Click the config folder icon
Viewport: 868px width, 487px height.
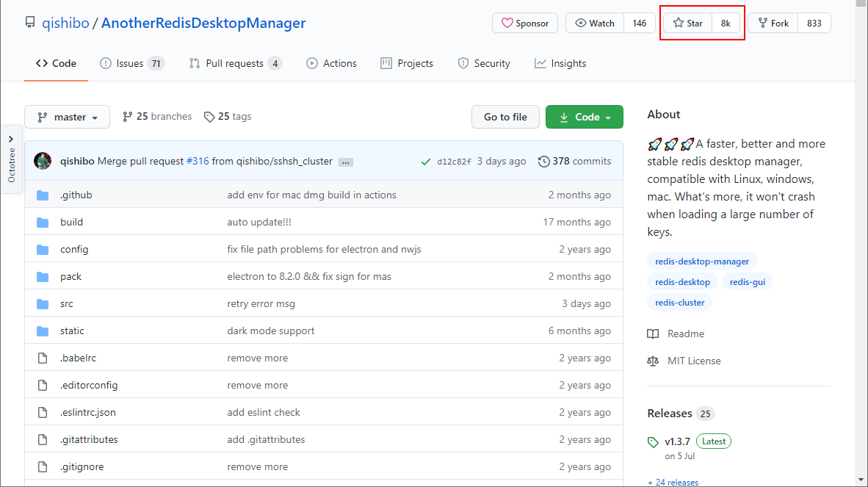[x=43, y=249]
